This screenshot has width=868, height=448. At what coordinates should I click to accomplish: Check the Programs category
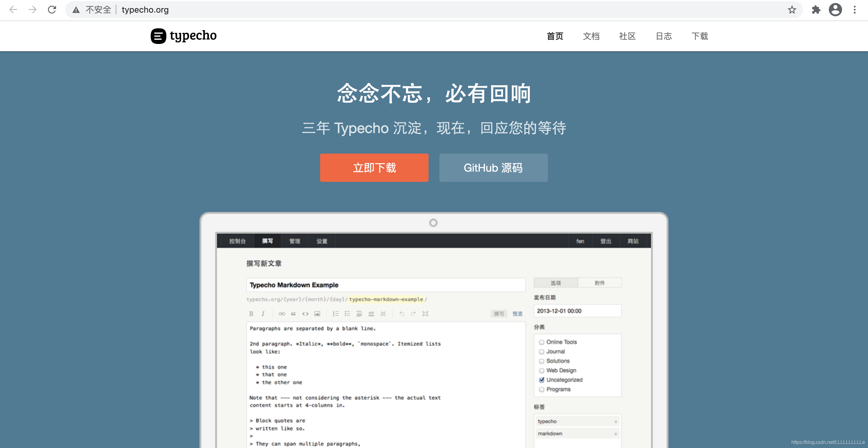(542, 390)
